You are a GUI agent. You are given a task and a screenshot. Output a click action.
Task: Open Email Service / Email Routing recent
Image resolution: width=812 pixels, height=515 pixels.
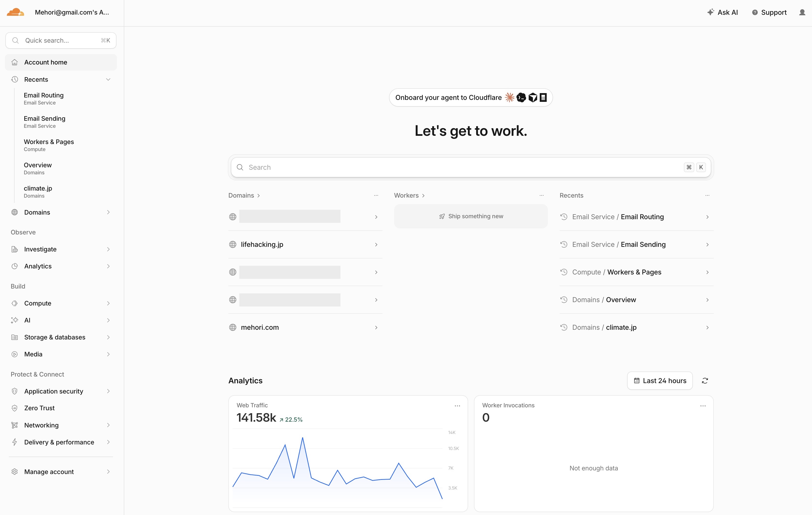[636, 217]
